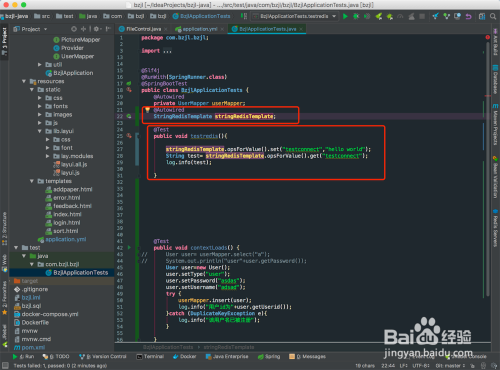
Task: Expand the fonts folder
Action: tap(40, 106)
